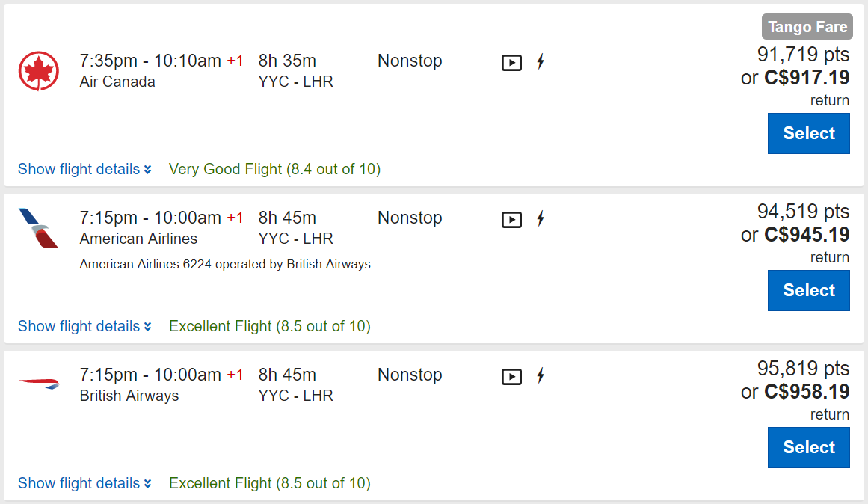Open American Airlines Excellent Flight 8.5 rating

point(269,326)
